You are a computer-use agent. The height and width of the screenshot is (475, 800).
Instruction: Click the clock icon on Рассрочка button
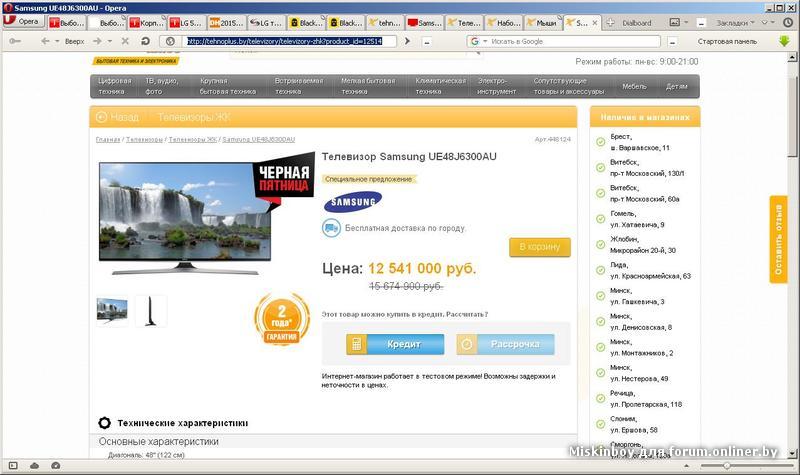[466, 344]
